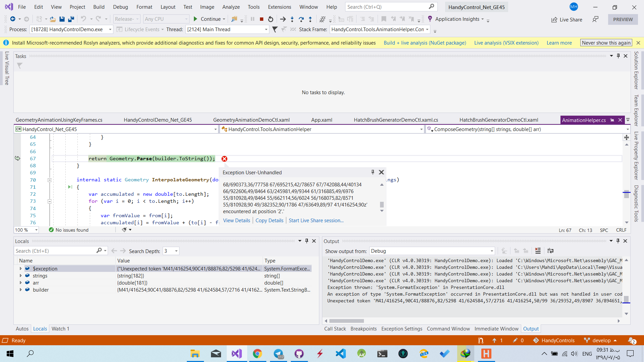Click the Save file icon
644x362 pixels.
coord(62,19)
